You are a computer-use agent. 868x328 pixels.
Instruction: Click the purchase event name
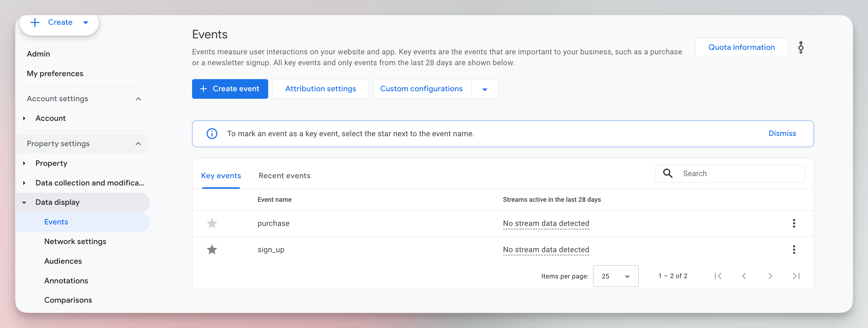point(273,223)
